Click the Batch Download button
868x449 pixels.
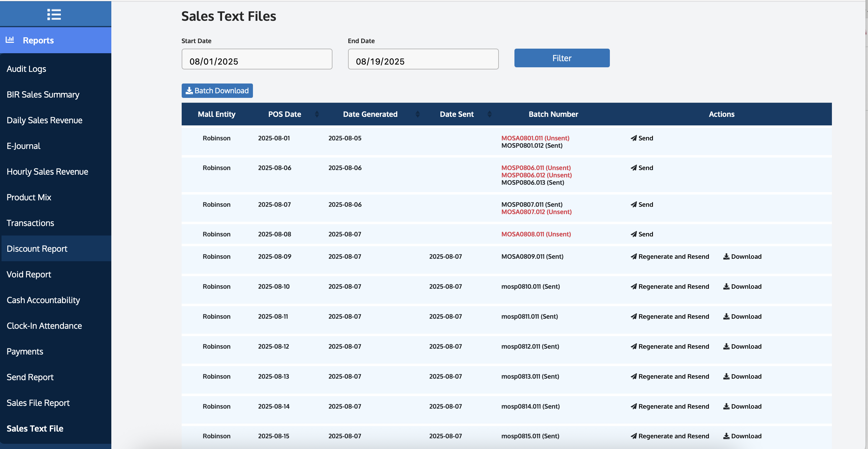point(217,91)
